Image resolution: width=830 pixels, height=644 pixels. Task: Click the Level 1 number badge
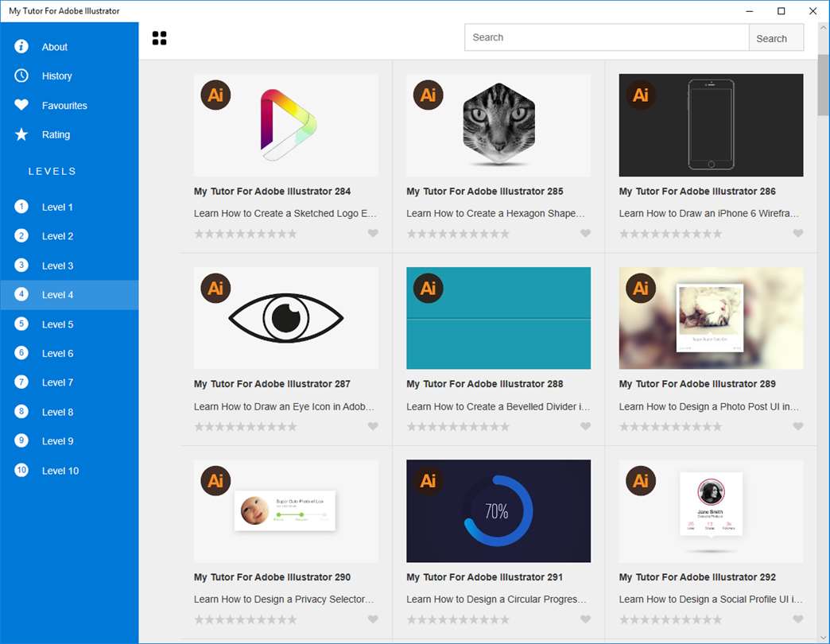(21, 207)
